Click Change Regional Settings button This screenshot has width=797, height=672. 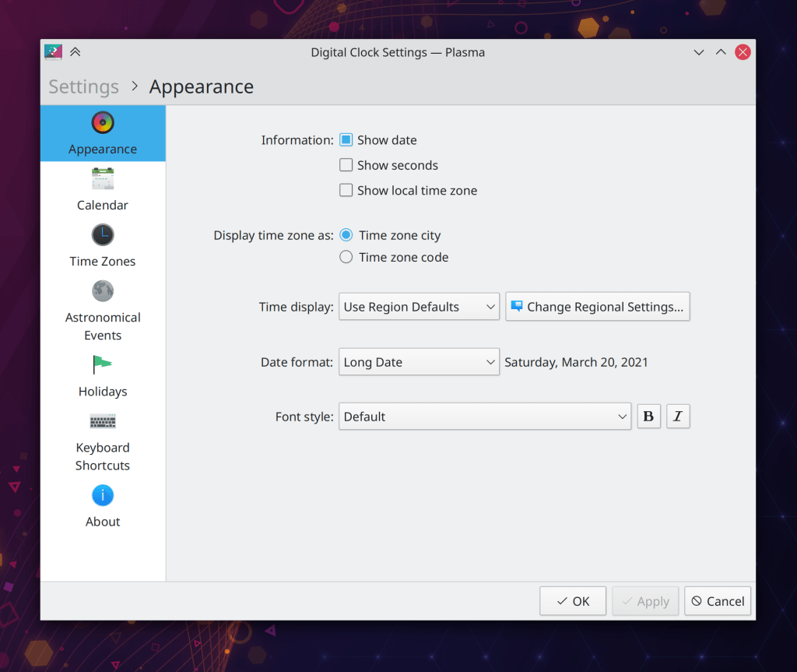(x=598, y=307)
